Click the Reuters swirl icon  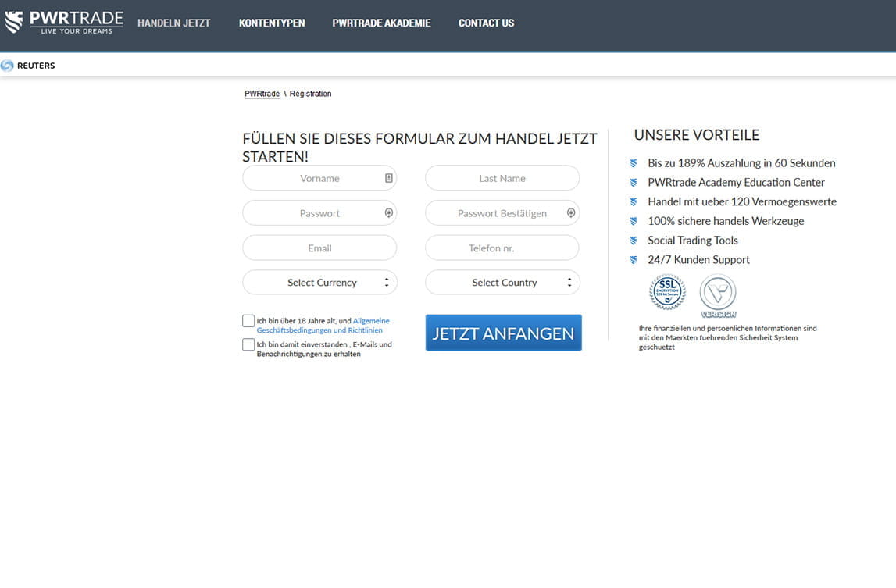(7, 66)
